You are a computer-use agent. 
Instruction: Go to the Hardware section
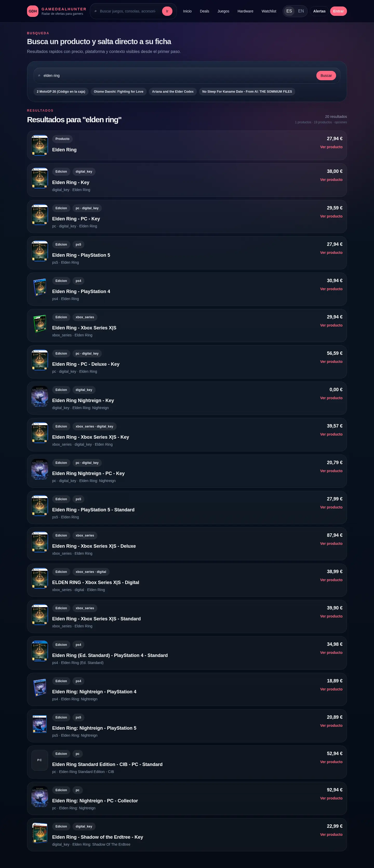245,11
